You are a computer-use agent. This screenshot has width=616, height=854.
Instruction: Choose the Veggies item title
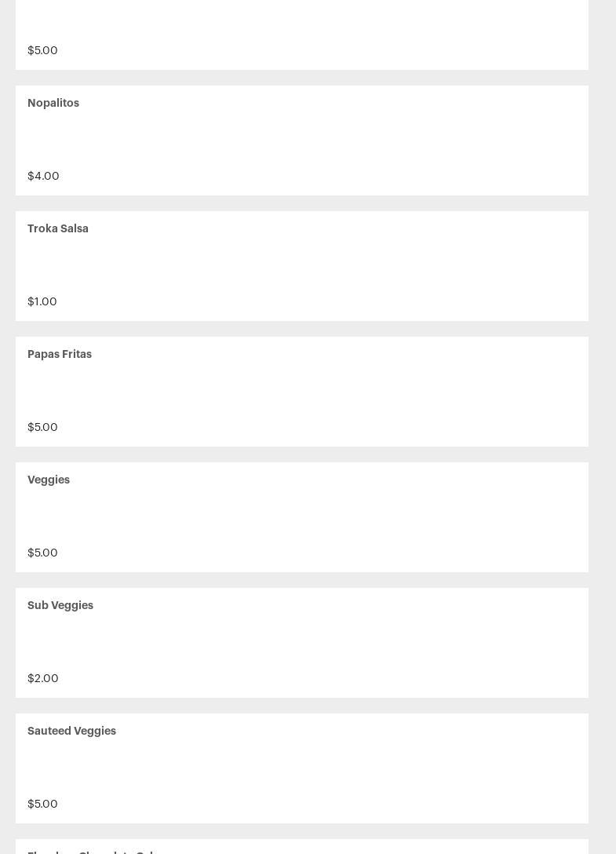click(x=49, y=480)
